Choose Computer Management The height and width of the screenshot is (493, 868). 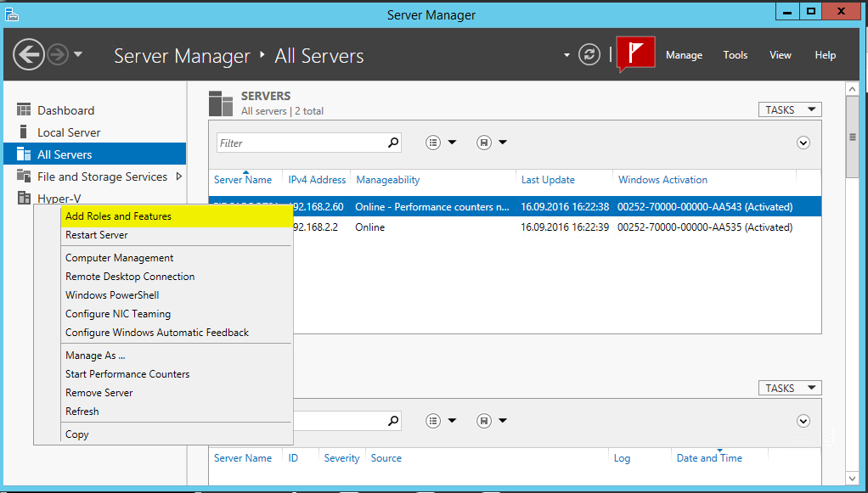176,258
